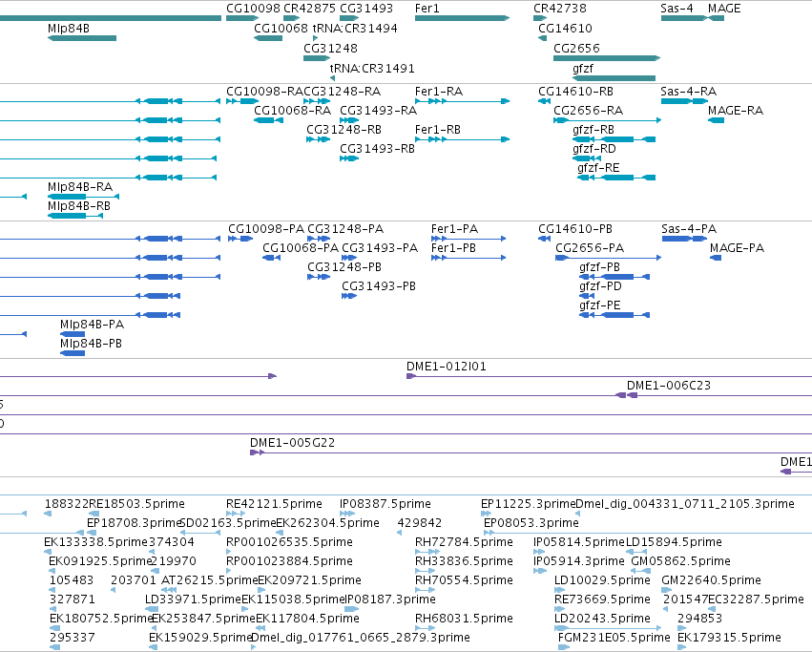Select the IP08387.5prime EST label
The width and height of the screenshot is (812, 652).
pyautogui.click(x=385, y=504)
